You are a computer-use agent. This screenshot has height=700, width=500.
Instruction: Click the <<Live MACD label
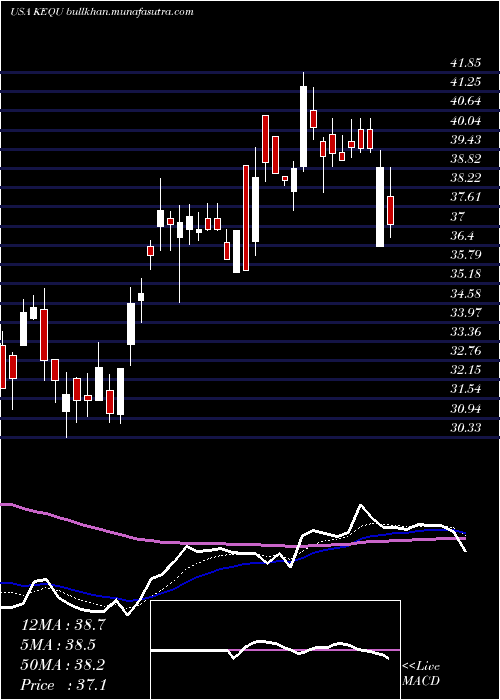point(421,674)
